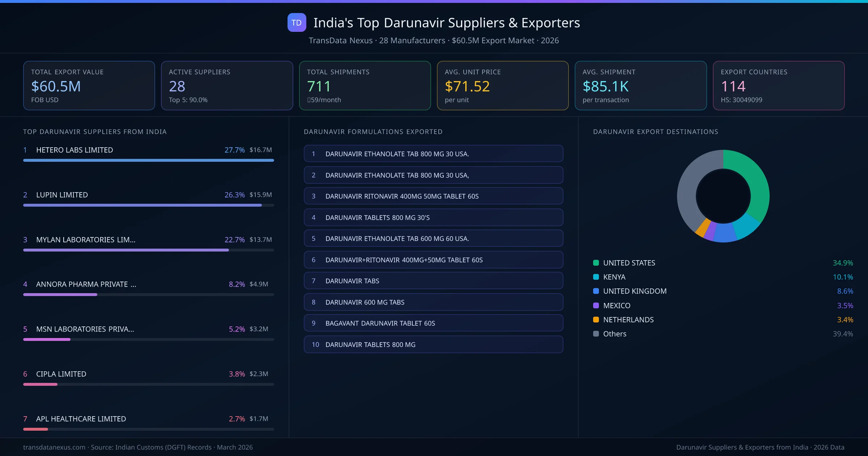
Task: Click the gray Others legend marker
Action: 596,334
